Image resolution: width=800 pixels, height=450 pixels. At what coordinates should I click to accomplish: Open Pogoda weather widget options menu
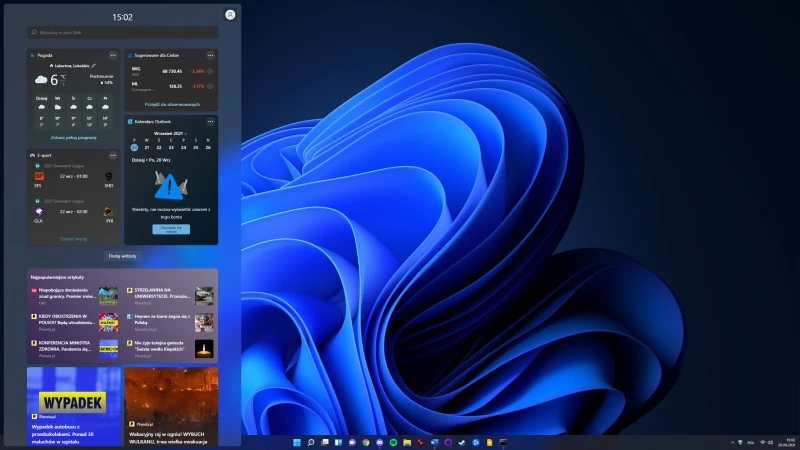click(x=113, y=55)
